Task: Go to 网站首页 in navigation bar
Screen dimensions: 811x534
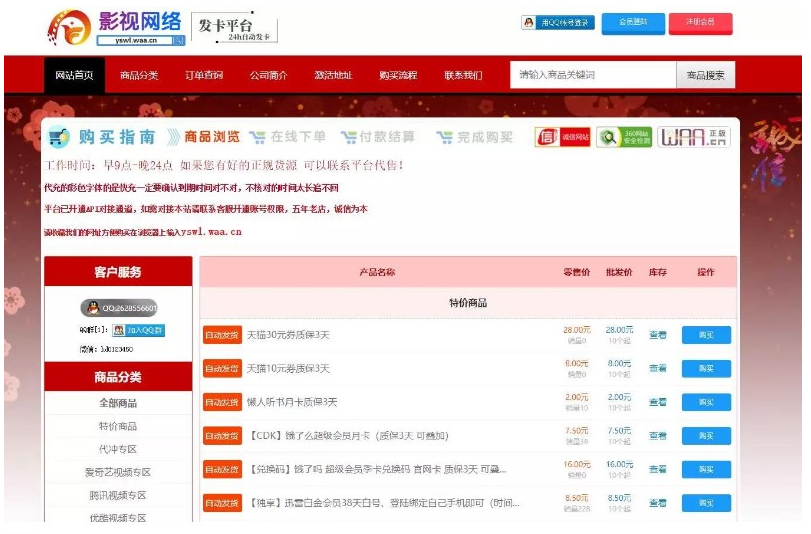Action: tap(74, 76)
